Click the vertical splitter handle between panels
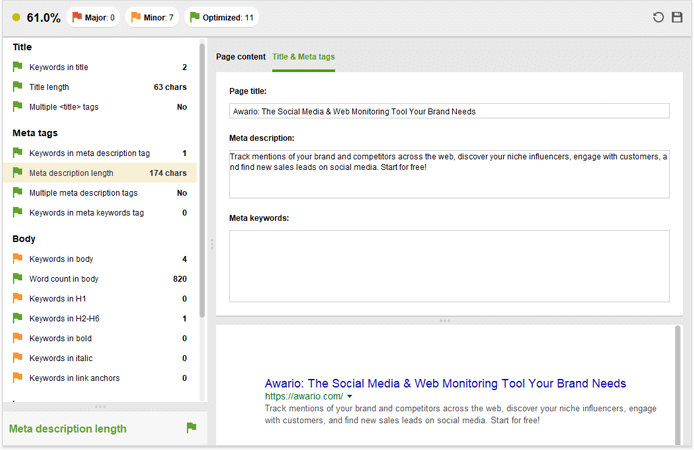 [x=212, y=244]
